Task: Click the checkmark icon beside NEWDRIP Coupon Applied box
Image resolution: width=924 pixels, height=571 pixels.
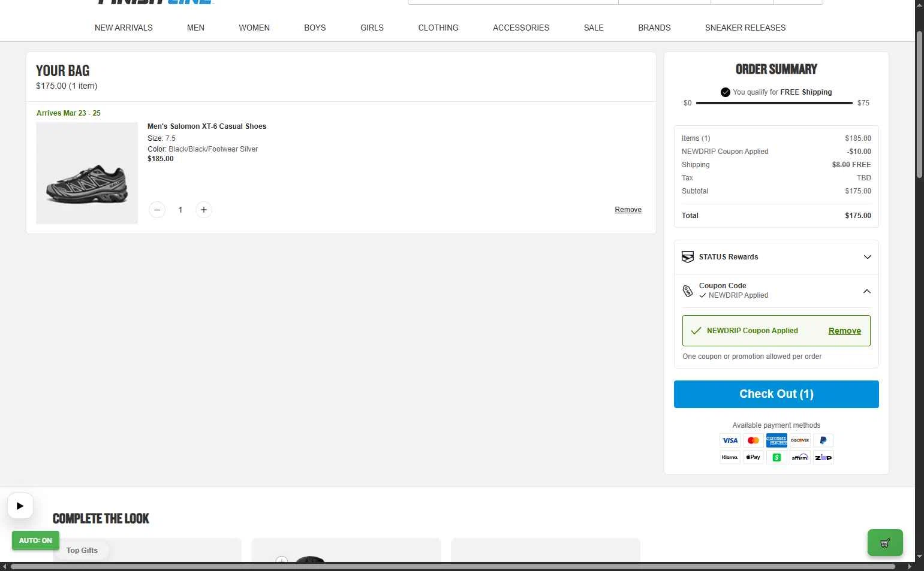Action: [x=696, y=331]
